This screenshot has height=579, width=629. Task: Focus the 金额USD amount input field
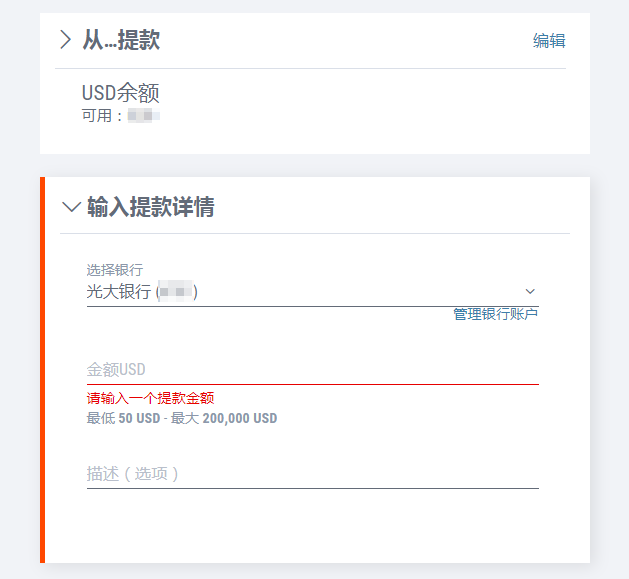312,370
